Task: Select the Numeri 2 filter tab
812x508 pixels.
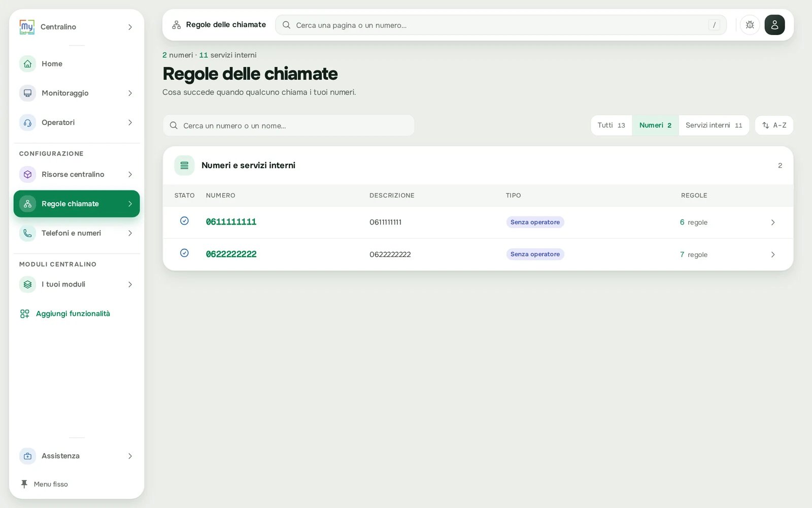Action: [655, 125]
